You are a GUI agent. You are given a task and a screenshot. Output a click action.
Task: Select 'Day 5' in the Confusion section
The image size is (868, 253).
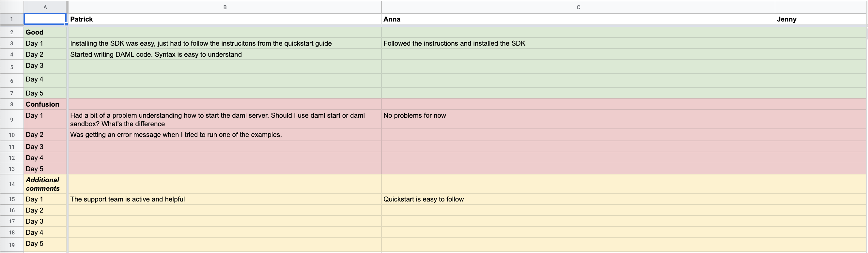tap(45, 169)
